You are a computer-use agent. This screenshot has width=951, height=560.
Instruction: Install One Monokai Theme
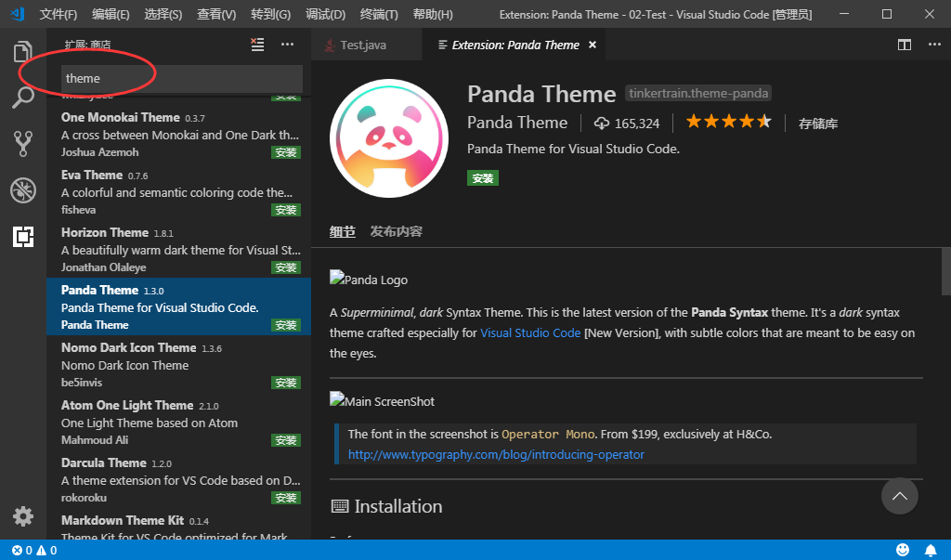pyautogui.click(x=286, y=152)
